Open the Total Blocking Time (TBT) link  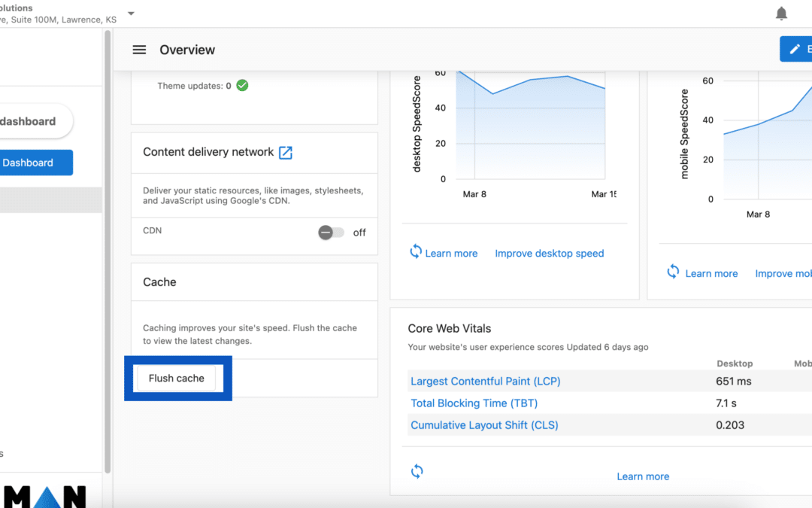pos(474,403)
